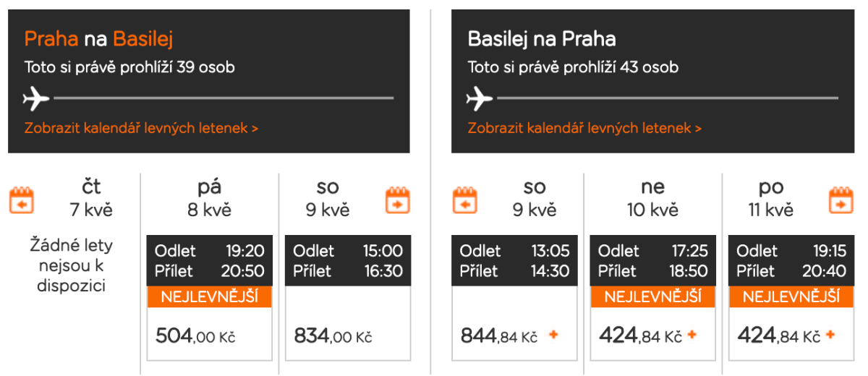Go to next day for Praha–Basilej flights
The height and width of the screenshot is (376, 868).
(x=398, y=200)
